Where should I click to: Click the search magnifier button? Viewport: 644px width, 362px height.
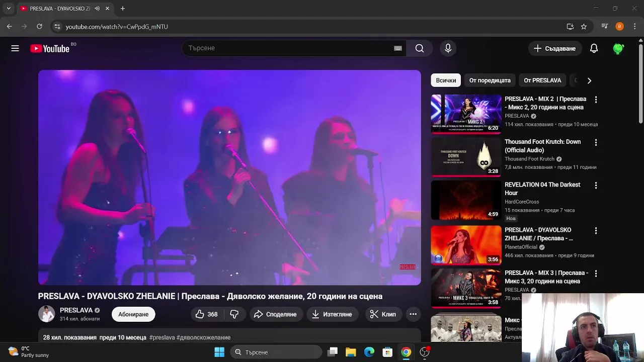(420, 48)
